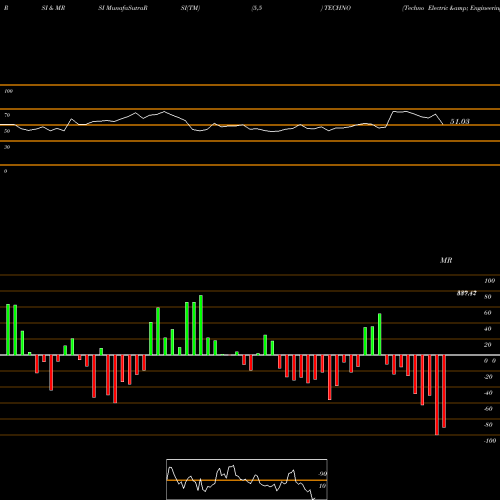Click the RSI value label 51.03
The height and width of the screenshot is (500, 500).
pos(460,121)
